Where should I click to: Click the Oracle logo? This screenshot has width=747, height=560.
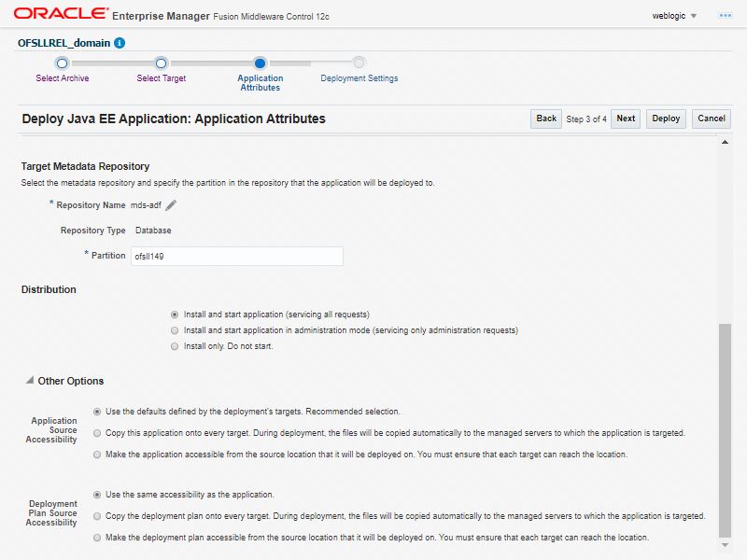click(x=61, y=13)
